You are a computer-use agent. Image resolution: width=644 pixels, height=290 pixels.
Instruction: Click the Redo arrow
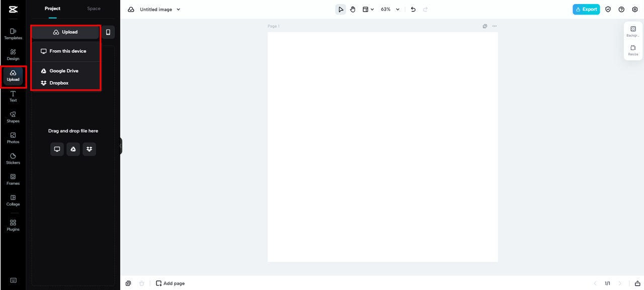[426, 9]
